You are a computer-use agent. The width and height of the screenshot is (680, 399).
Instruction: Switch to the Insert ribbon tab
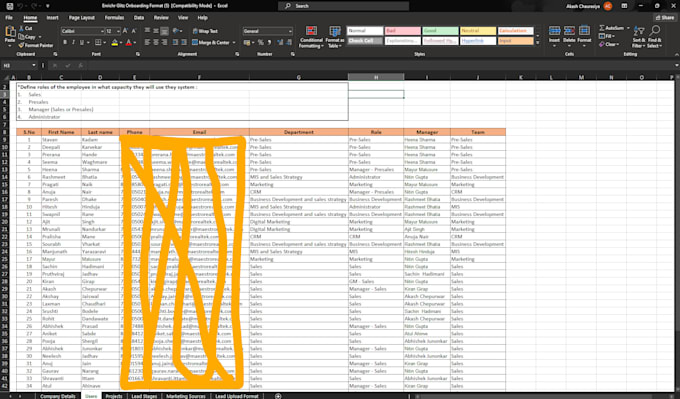point(52,18)
